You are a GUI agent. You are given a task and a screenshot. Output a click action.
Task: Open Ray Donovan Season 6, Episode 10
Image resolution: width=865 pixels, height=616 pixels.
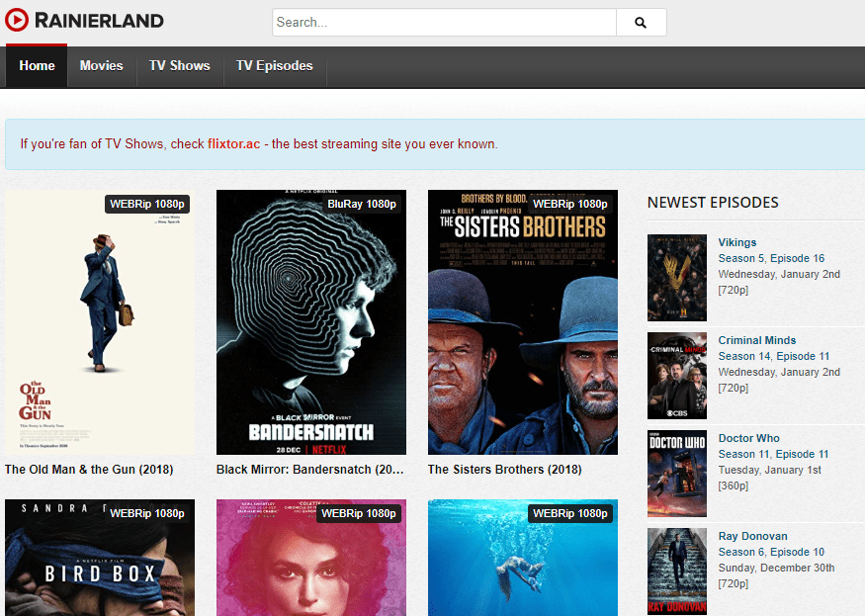[x=771, y=552]
